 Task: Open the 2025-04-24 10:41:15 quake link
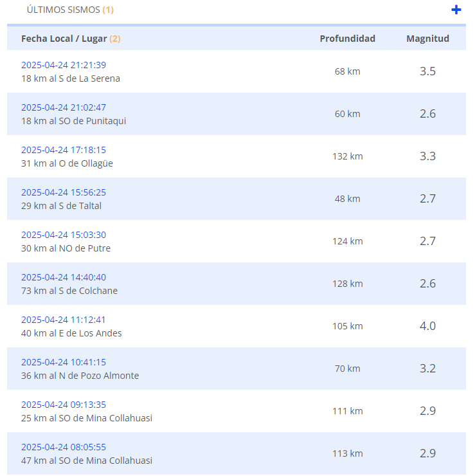[64, 362]
